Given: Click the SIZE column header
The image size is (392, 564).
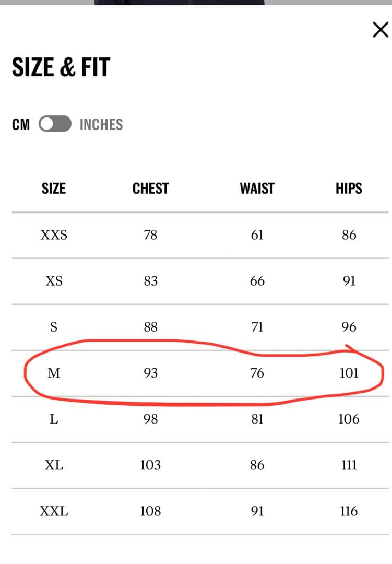Looking at the screenshot, I should (x=54, y=188).
